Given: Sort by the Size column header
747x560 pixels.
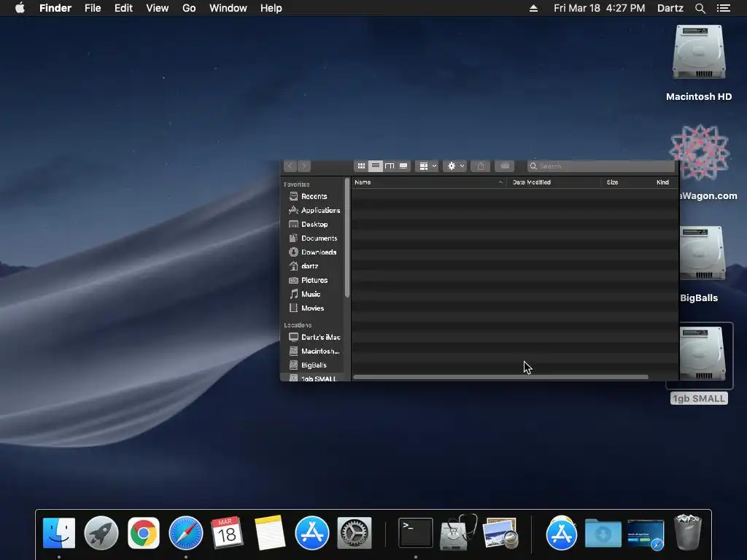Looking at the screenshot, I should (625, 182).
